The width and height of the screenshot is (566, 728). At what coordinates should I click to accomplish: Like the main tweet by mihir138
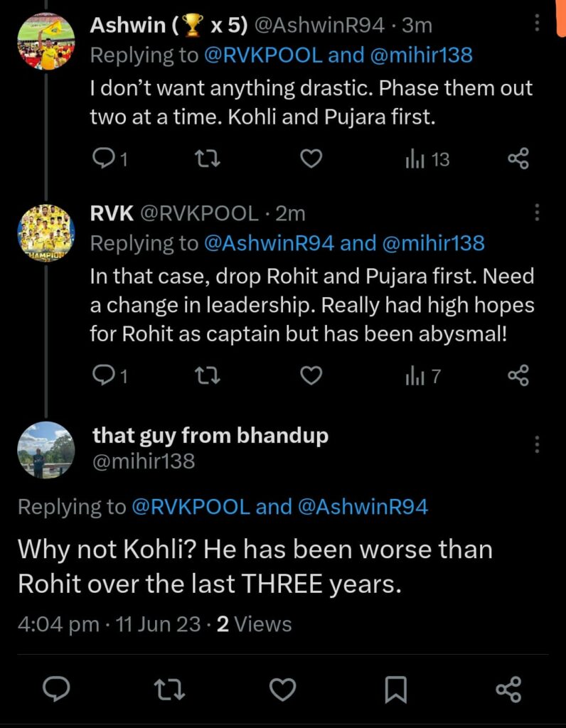[283, 689]
